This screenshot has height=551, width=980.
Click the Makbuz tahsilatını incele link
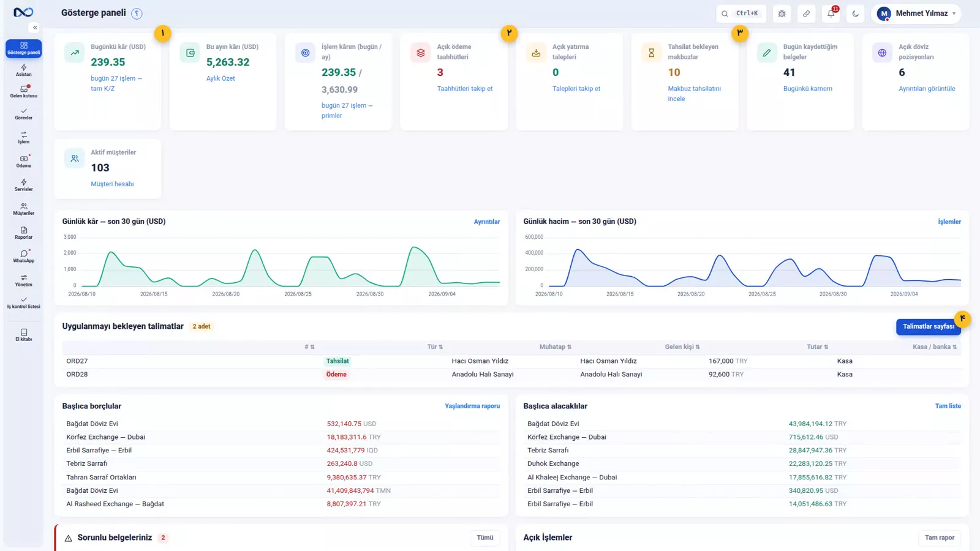[x=694, y=94]
